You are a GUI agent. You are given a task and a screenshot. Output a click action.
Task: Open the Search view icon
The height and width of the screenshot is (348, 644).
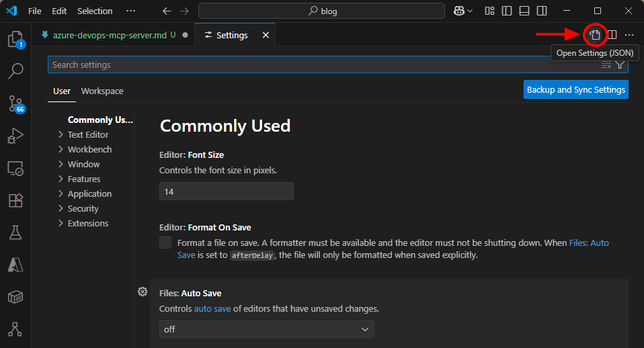click(x=15, y=71)
